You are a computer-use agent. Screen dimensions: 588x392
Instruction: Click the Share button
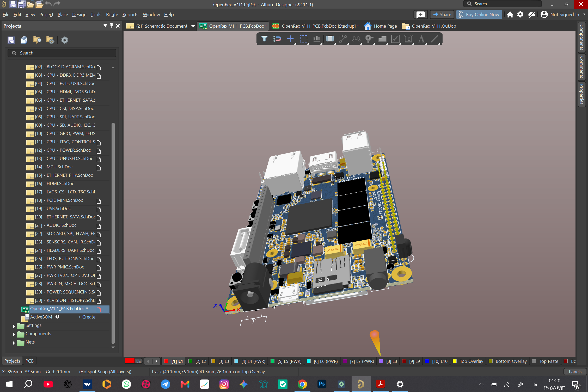point(442,15)
